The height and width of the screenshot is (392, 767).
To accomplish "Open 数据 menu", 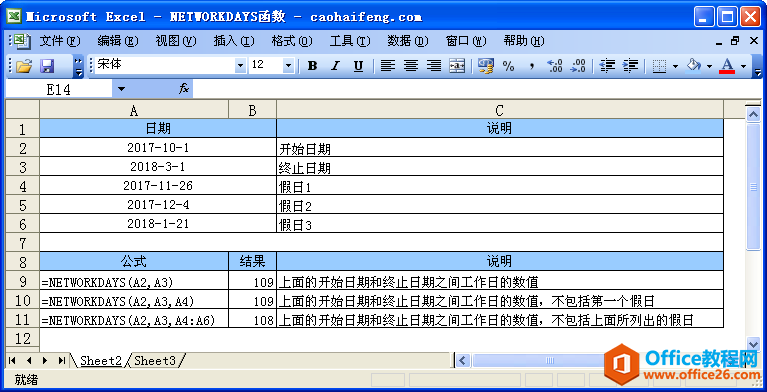I will click(408, 41).
